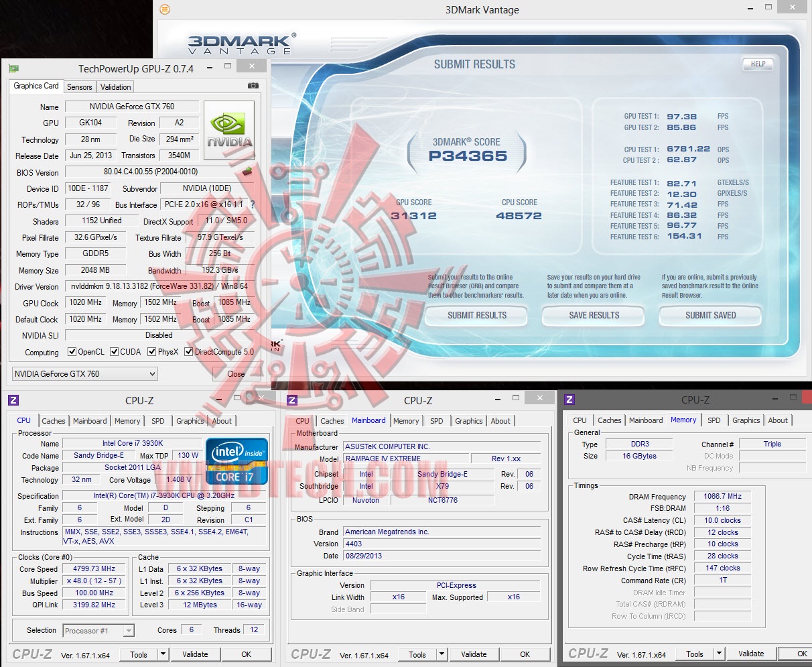Click the GPU-Z title bar app icon
This screenshot has height=667, width=812.
point(14,68)
